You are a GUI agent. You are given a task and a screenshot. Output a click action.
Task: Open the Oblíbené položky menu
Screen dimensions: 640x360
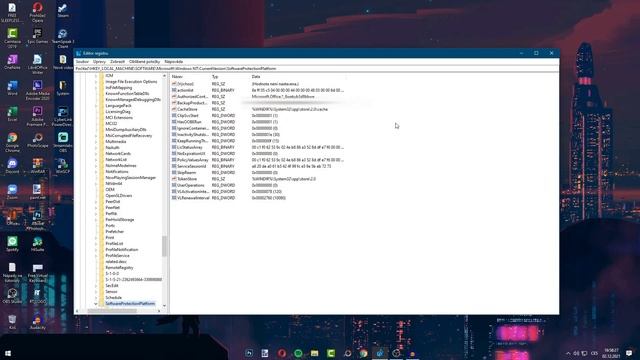pyautogui.click(x=144, y=62)
